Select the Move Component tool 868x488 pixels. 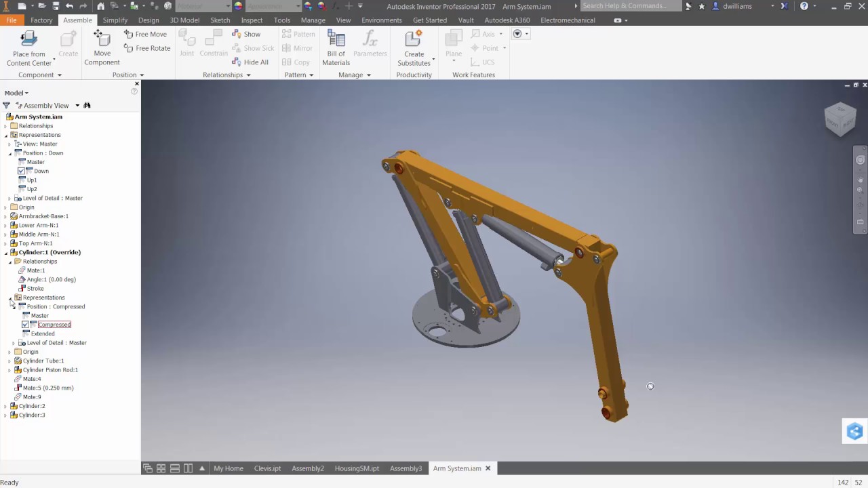click(x=102, y=47)
